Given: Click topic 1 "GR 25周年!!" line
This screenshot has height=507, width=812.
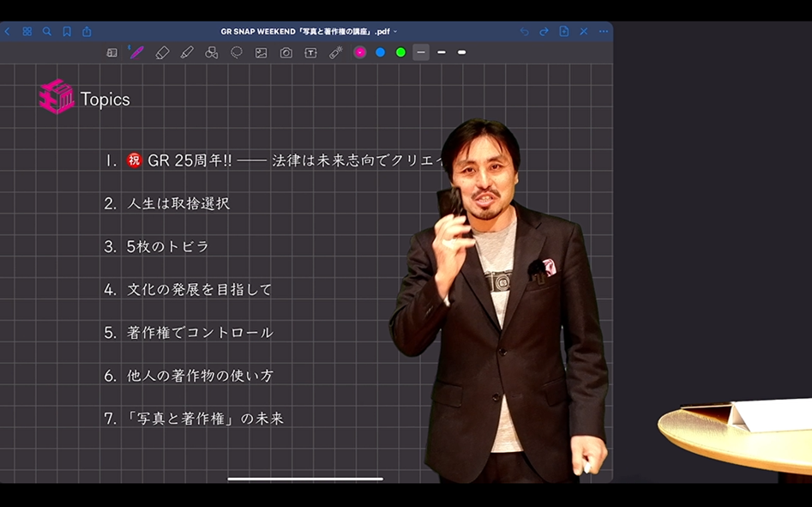Looking at the screenshot, I should coord(274,160).
